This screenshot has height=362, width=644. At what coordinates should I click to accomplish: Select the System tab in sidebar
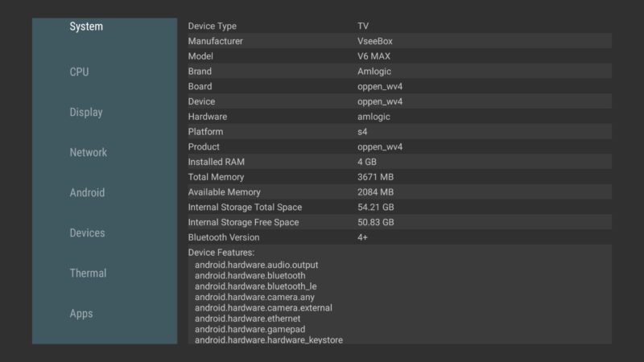[86, 27]
